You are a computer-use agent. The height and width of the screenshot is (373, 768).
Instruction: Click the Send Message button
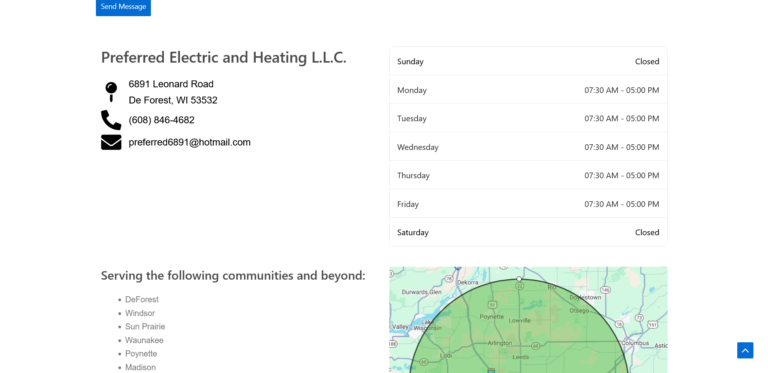point(123,7)
